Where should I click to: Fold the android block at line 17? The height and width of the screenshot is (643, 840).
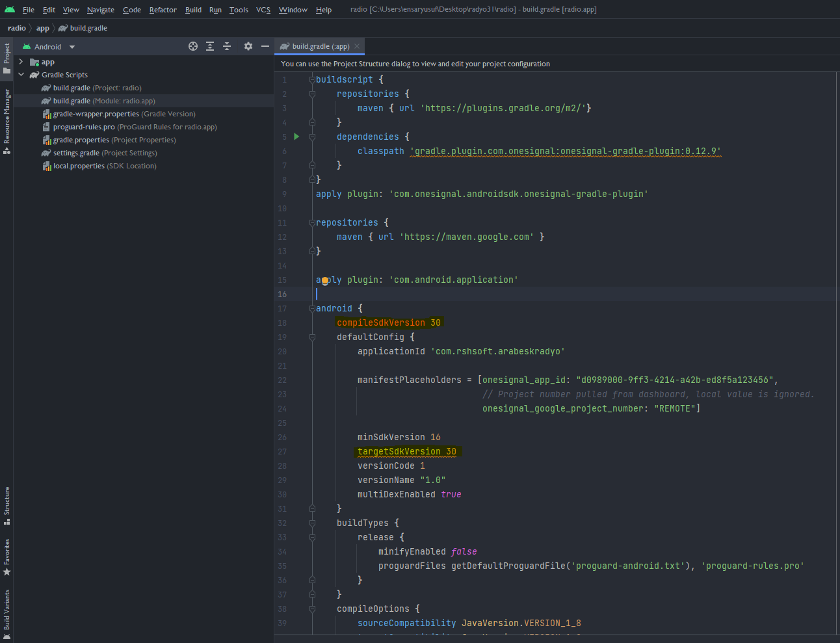tap(312, 308)
